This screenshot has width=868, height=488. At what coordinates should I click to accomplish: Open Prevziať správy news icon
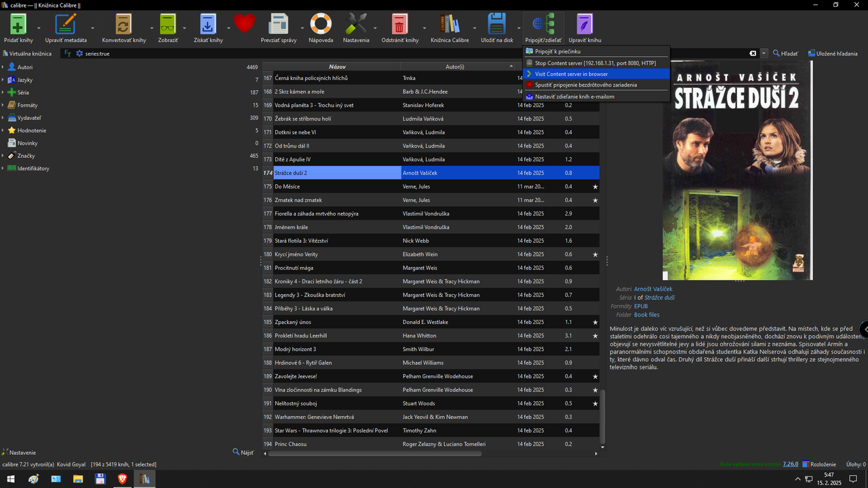(x=279, y=24)
